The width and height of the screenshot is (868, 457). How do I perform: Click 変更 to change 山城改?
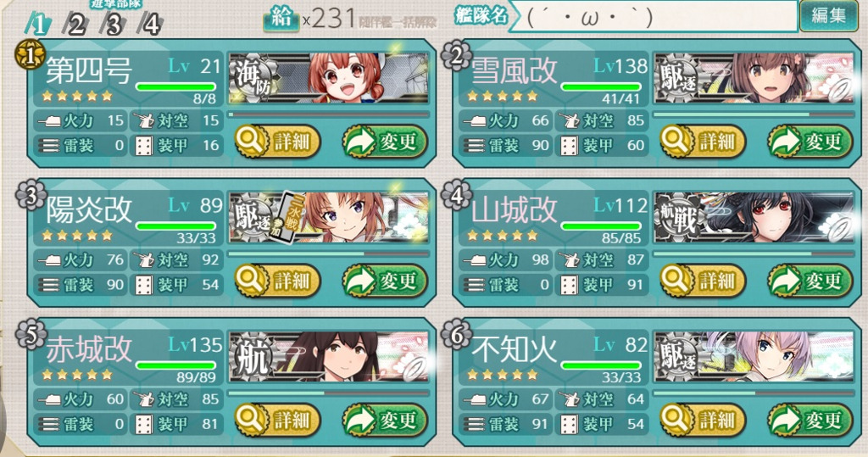[810, 281]
